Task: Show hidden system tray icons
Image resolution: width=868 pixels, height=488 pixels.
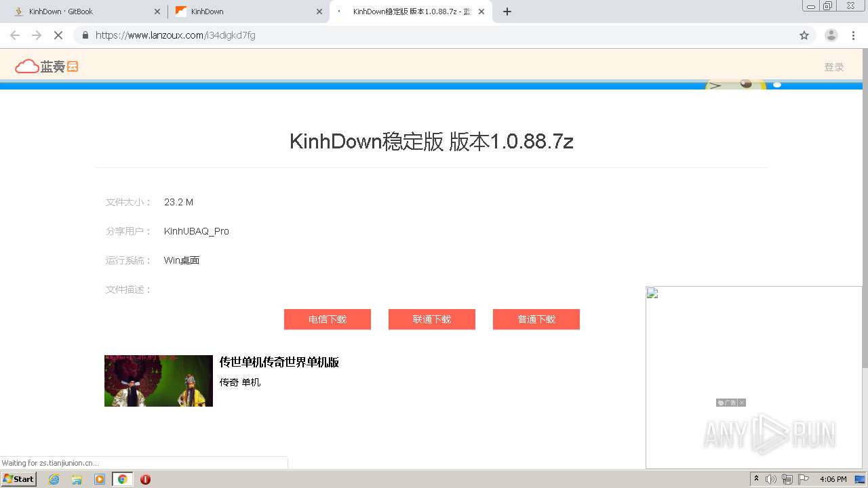Action: tap(756, 479)
